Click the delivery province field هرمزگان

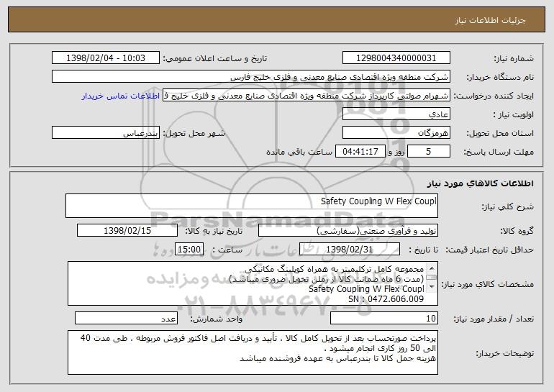coord(396,133)
